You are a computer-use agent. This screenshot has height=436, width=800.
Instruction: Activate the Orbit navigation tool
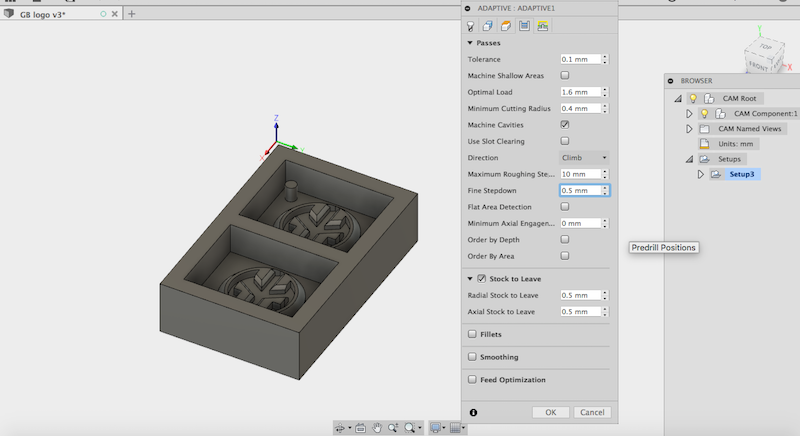(x=340, y=428)
